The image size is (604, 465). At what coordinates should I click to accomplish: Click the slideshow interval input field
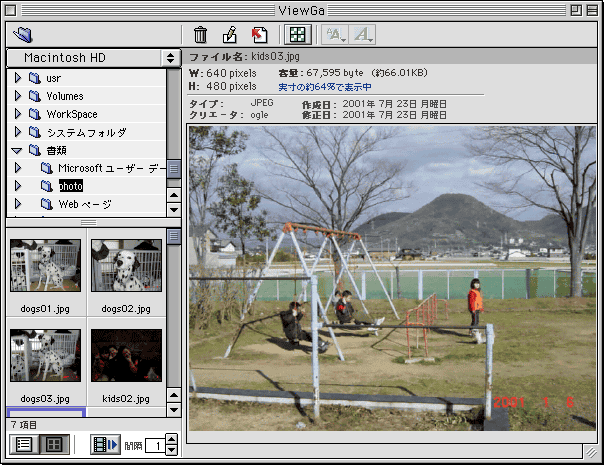pos(155,446)
